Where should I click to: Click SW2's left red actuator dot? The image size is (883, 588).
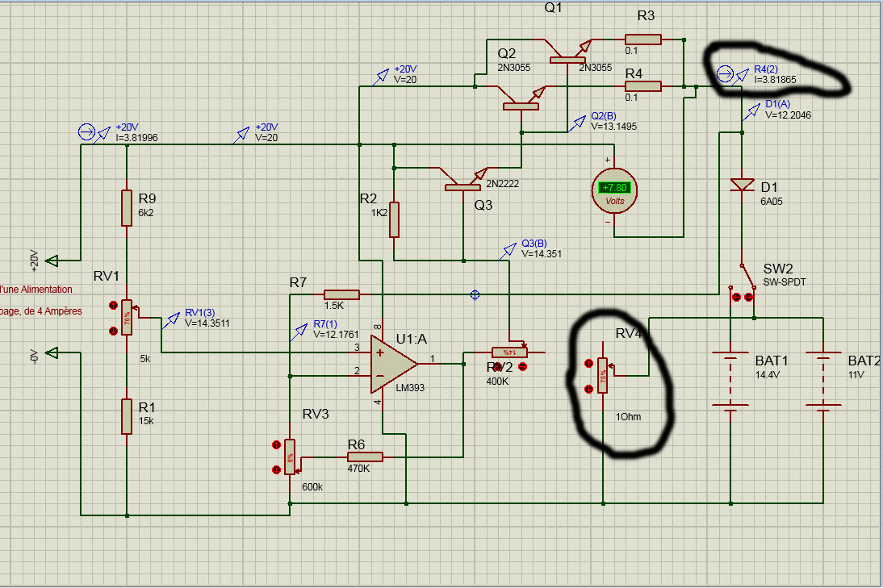(x=736, y=297)
